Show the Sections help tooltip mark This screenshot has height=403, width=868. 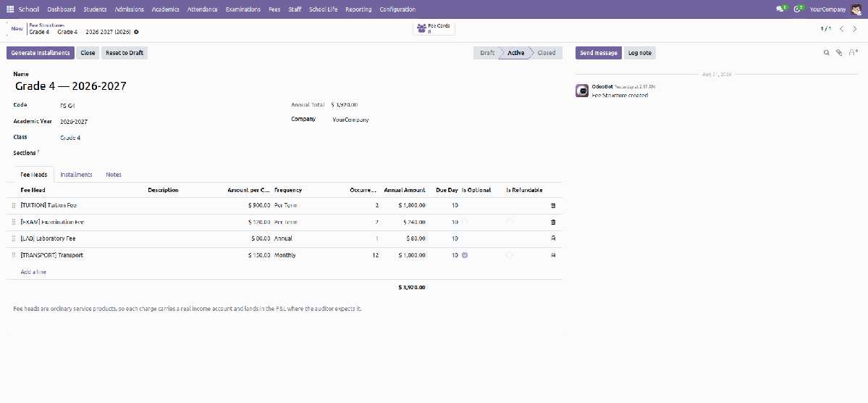pyautogui.click(x=38, y=151)
